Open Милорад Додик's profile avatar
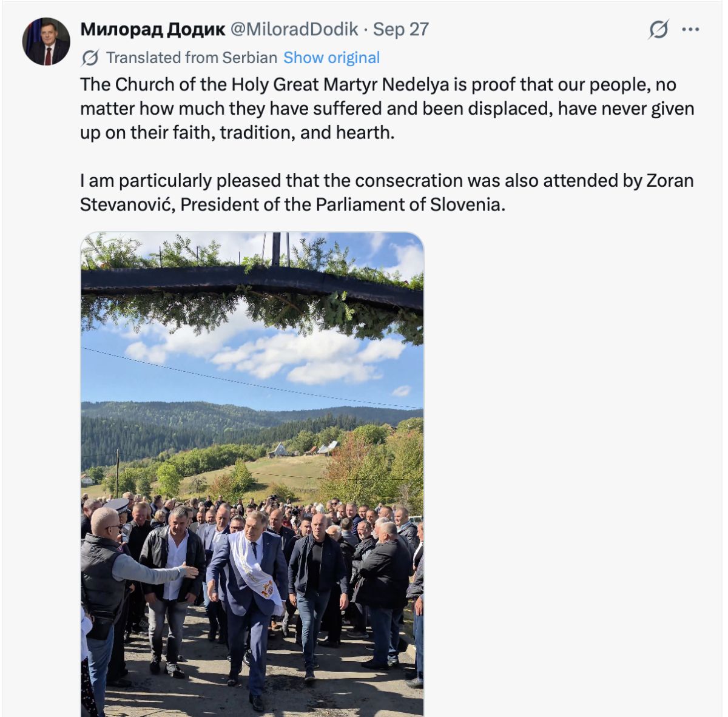Viewport: 728px width, 717px height. (46, 41)
